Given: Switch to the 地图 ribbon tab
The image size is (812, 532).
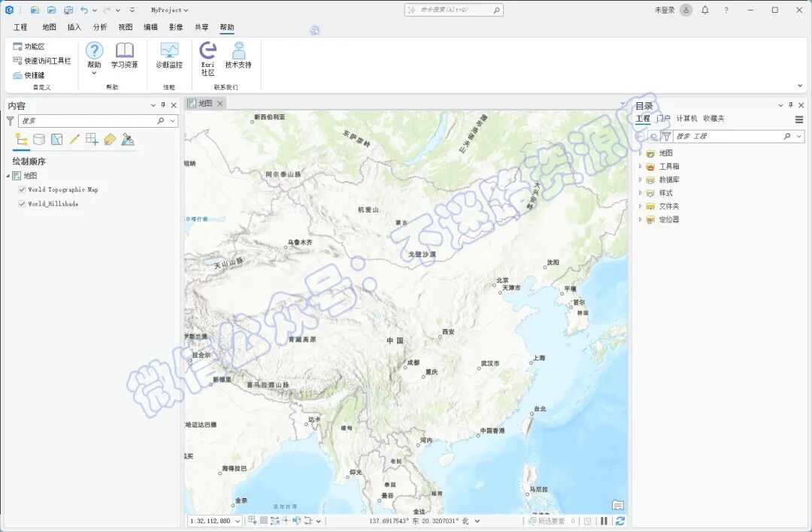Looking at the screenshot, I should [49, 28].
